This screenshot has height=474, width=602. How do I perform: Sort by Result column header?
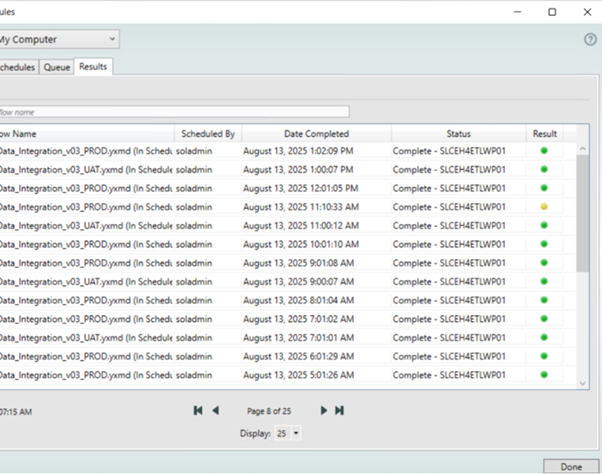coord(544,134)
